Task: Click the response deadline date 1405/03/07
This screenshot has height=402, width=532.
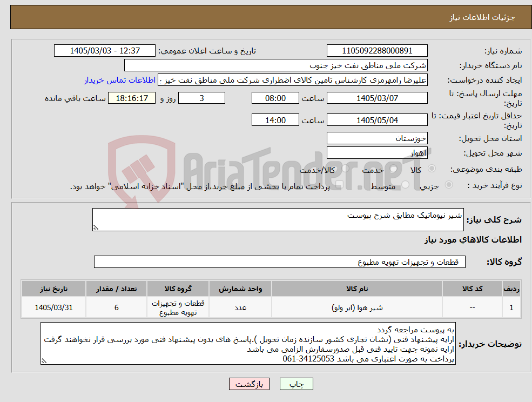Action: 377,98
